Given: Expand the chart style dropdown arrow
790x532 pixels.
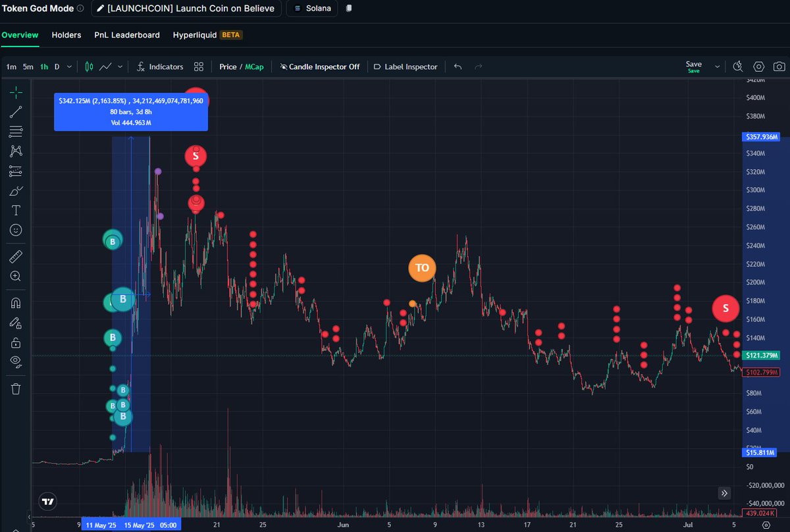Looking at the screenshot, I should [x=120, y=66].
